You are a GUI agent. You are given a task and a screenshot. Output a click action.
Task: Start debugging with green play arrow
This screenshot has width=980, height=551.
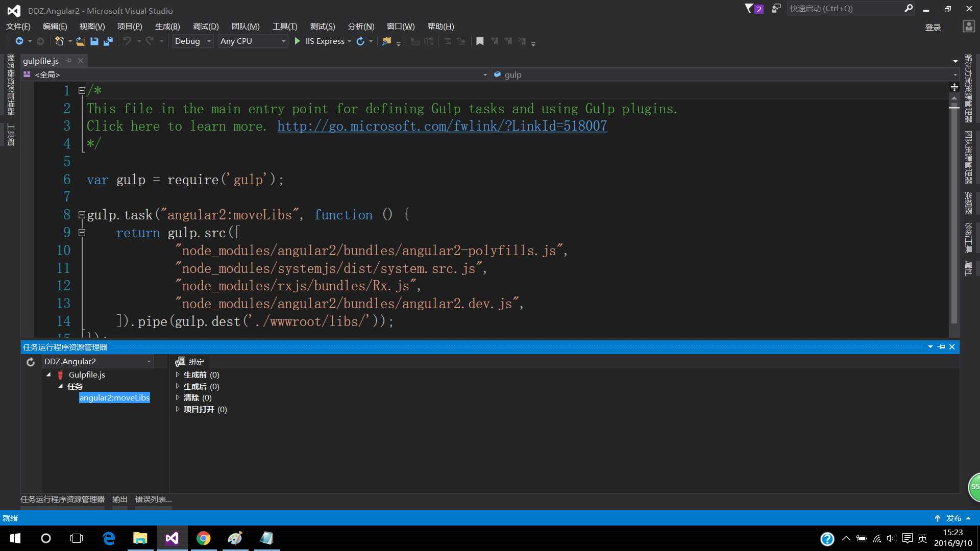[298, 41]
